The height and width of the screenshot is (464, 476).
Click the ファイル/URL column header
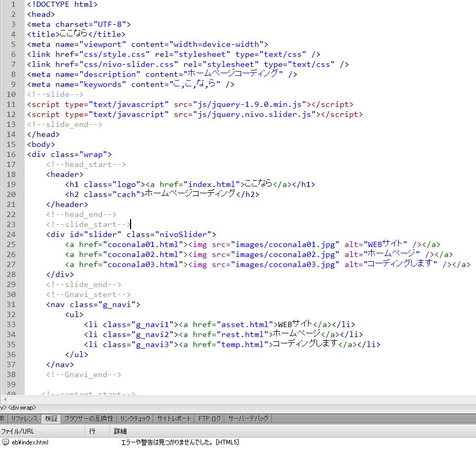click(43, 431)
